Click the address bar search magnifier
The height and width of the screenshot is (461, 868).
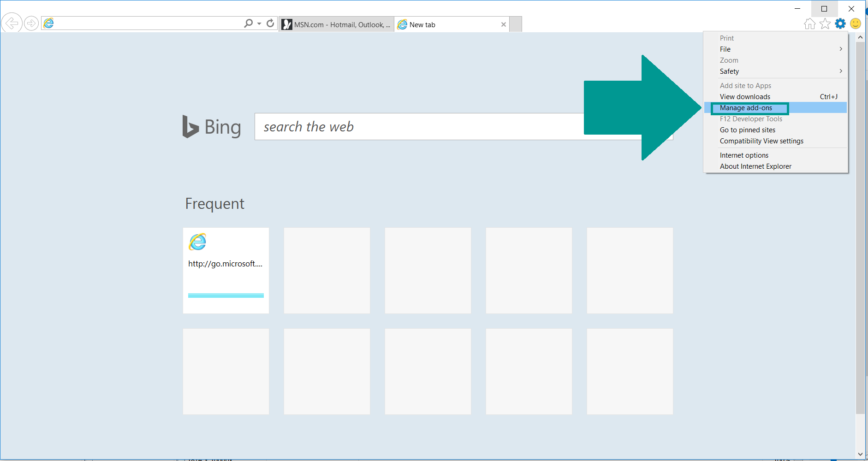point(249,23)
